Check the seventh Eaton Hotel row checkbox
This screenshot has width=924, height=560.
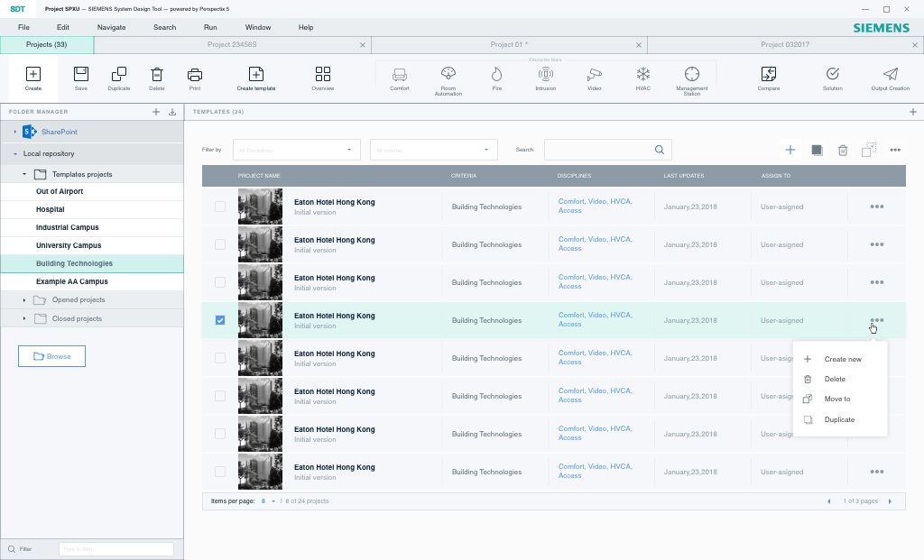pyautogui.click(x=220, y=434)
